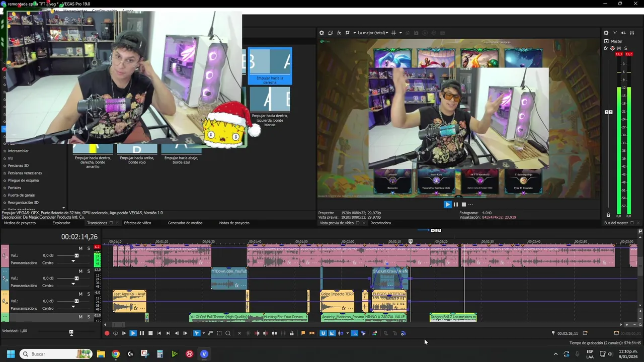Open Video Output FX in preview toolbar
This screenshot has width=644, height=362.
(x=339, y=33)
